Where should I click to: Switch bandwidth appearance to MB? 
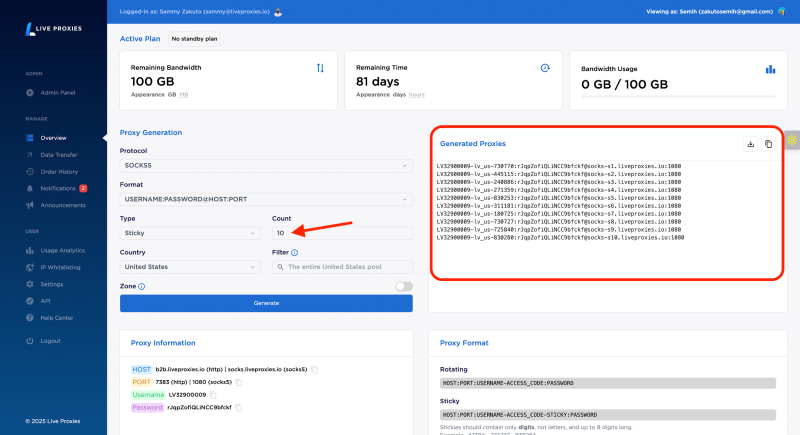point(184,95)
